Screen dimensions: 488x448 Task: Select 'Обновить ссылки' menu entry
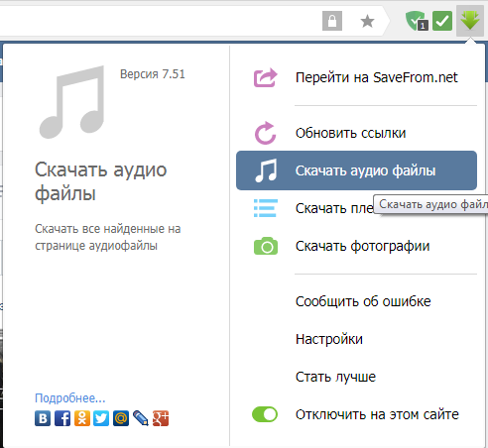click(x=356, y=133)
